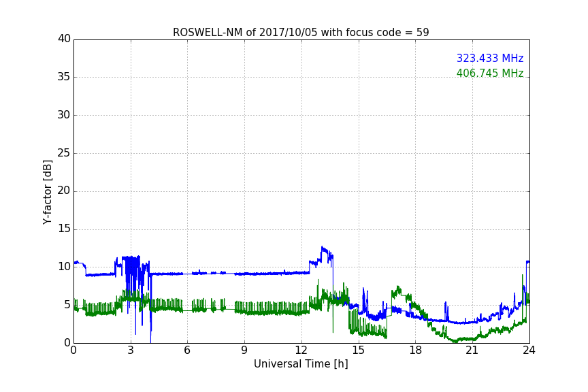Click the Universal Time [h] axis label
The image size is (588, 392).
click(301, 364)
